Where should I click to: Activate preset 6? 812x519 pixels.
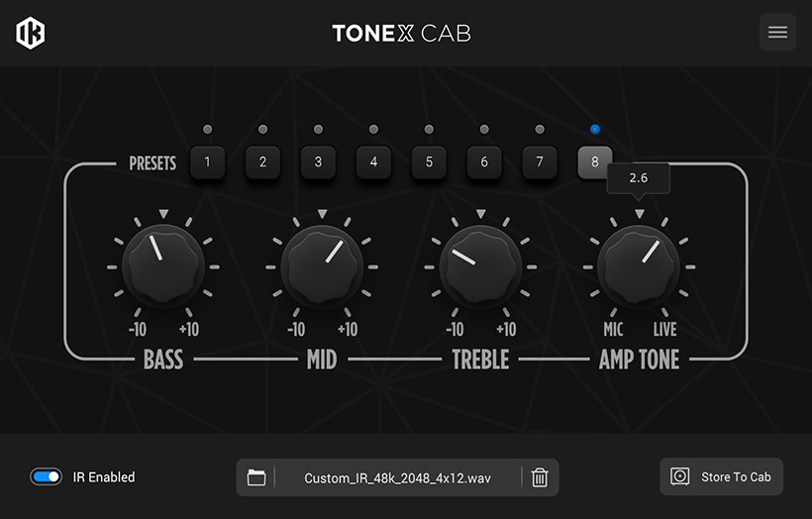(x=484, y=161)
